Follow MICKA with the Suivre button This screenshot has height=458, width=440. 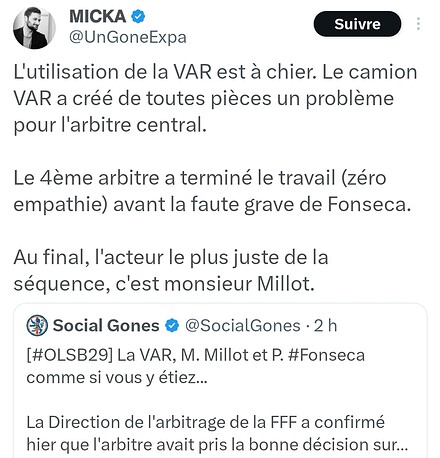(357, 24)
